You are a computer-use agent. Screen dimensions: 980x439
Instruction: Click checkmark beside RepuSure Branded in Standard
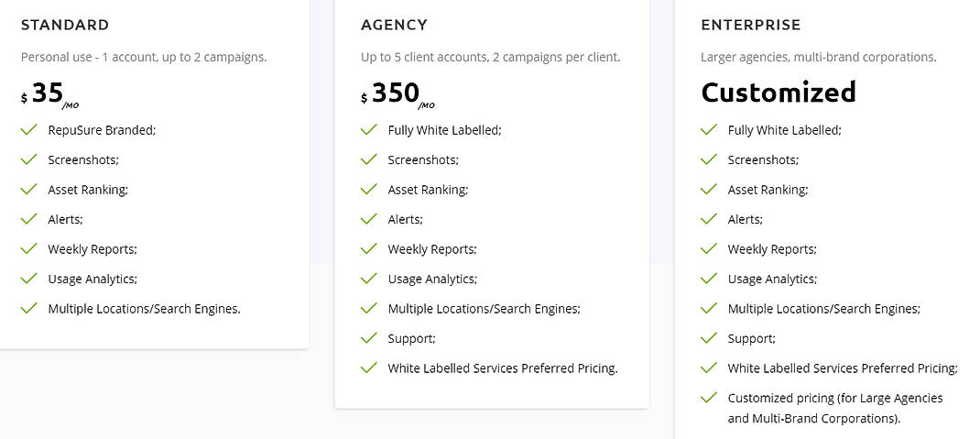tap(29, 130)
